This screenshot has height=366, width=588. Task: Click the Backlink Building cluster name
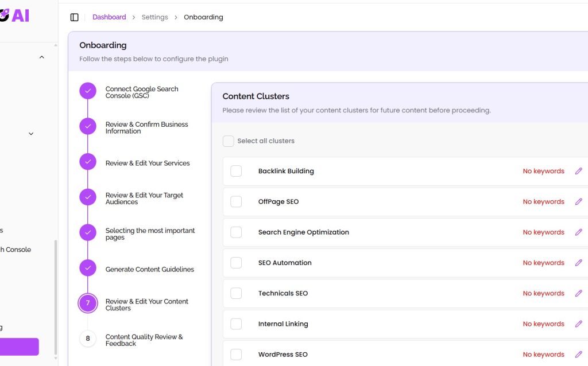coord(286,171)
